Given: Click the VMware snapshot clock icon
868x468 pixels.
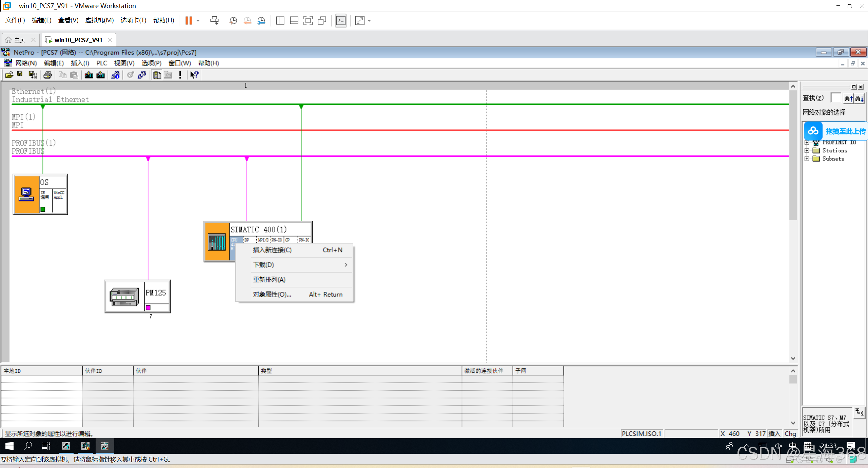Looking at the screenshot, I should coord(233,21).
